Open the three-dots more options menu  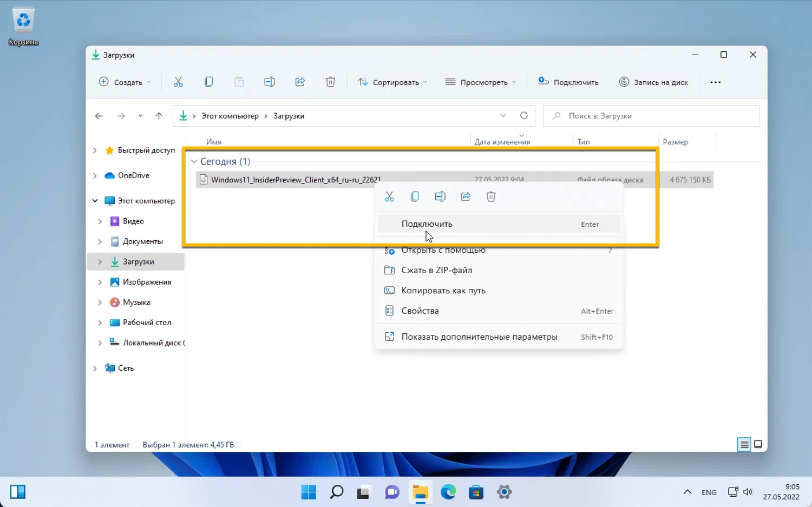716,82
